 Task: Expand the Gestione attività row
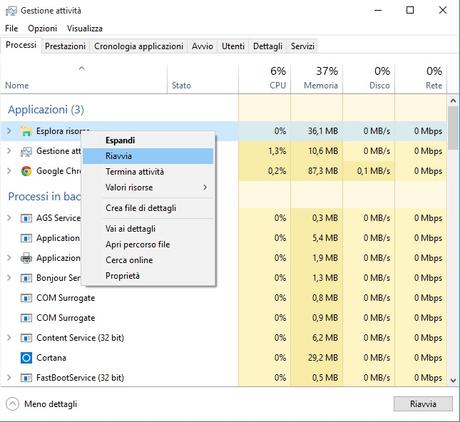[x=9, y=151]
